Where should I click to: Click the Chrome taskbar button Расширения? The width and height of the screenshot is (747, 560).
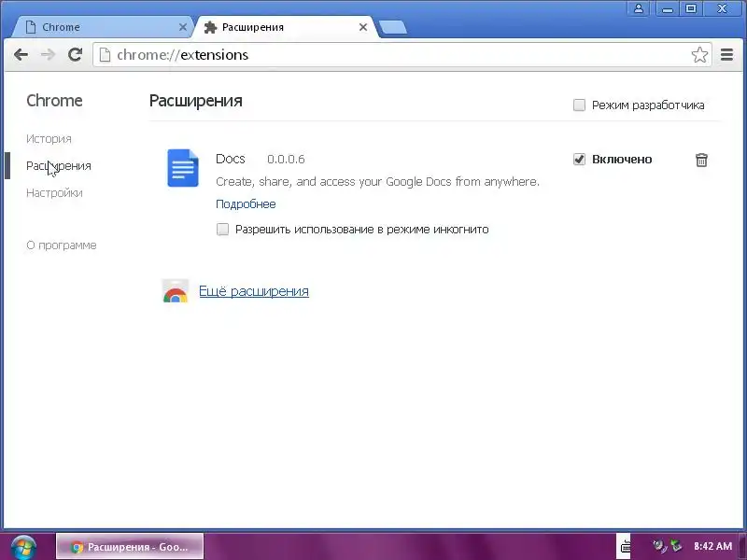[x=130, y=547]
